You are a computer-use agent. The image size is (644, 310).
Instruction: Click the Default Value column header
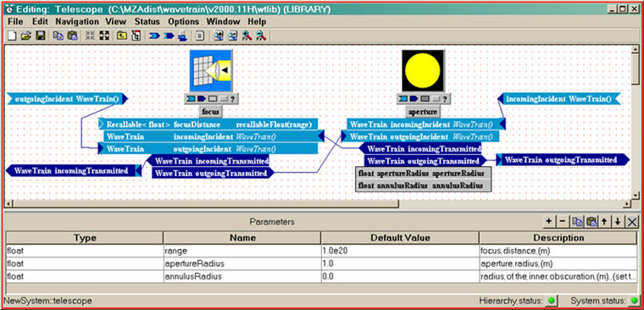pyautogui.click(x=400, y=238)
